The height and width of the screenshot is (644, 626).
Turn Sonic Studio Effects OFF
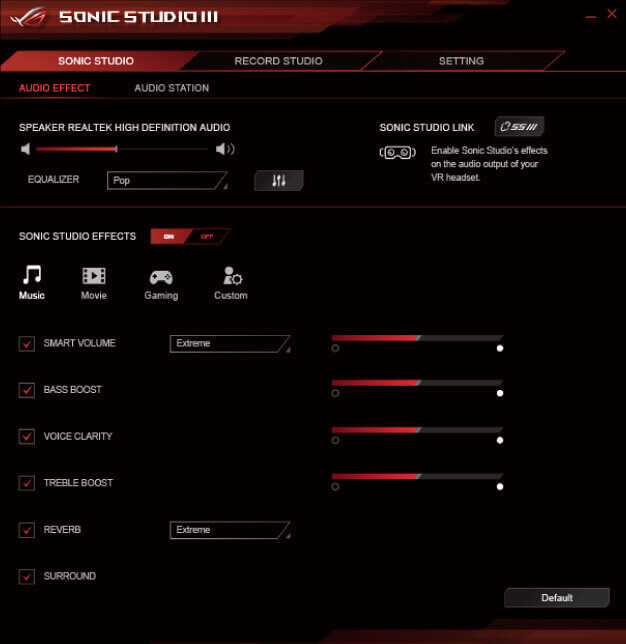click(x=207, y=237)
